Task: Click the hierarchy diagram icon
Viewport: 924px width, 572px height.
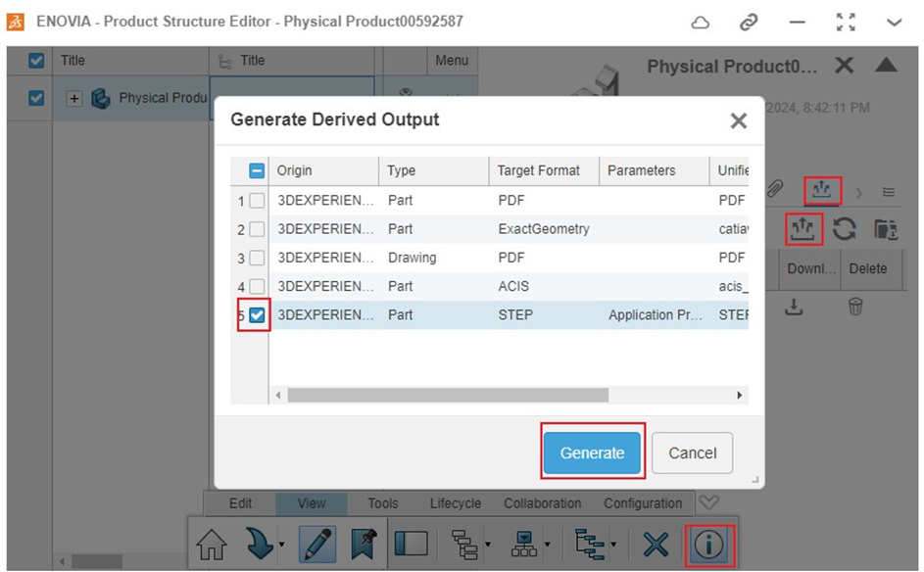Action: 524,545
